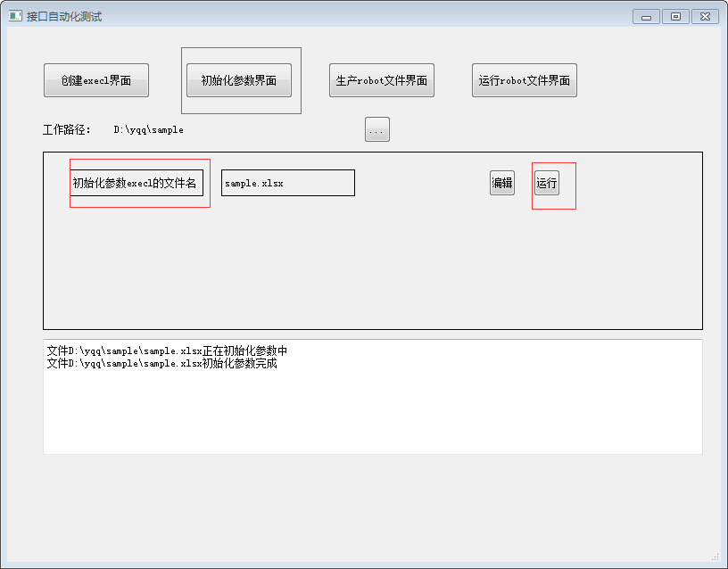This screenshot has width=728, height=569.
Task: Open the 创建execl界面 page
Action: pyautogui.click(x=96, y=80)
